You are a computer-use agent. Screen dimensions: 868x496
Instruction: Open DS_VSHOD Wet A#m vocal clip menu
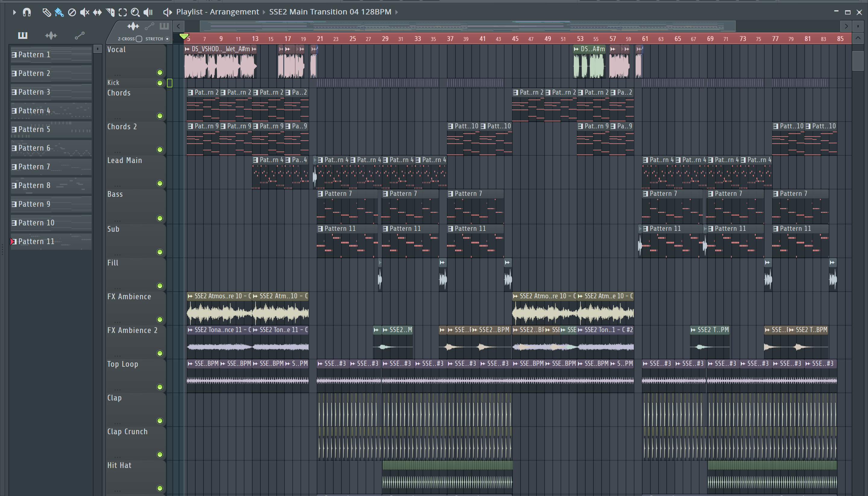[187, 49]
